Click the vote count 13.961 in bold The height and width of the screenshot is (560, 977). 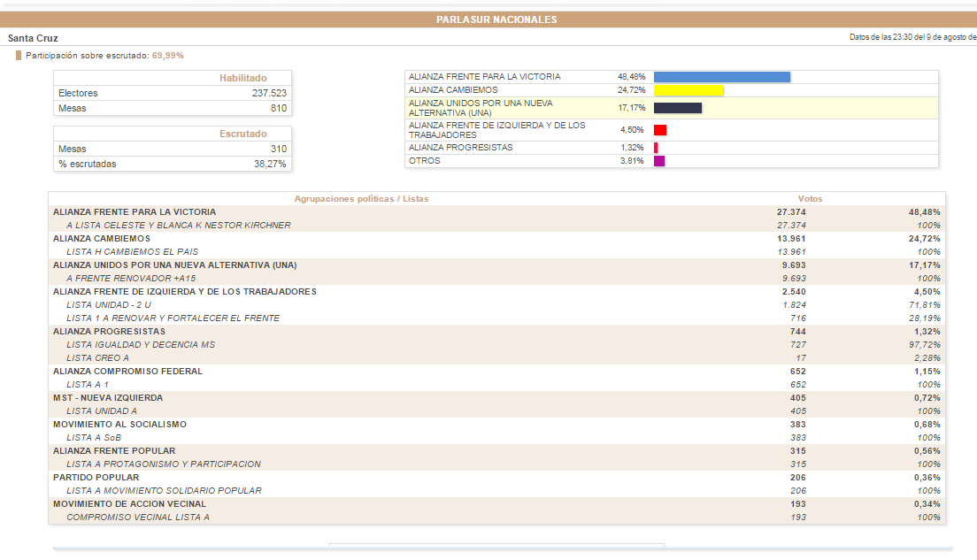791,239
